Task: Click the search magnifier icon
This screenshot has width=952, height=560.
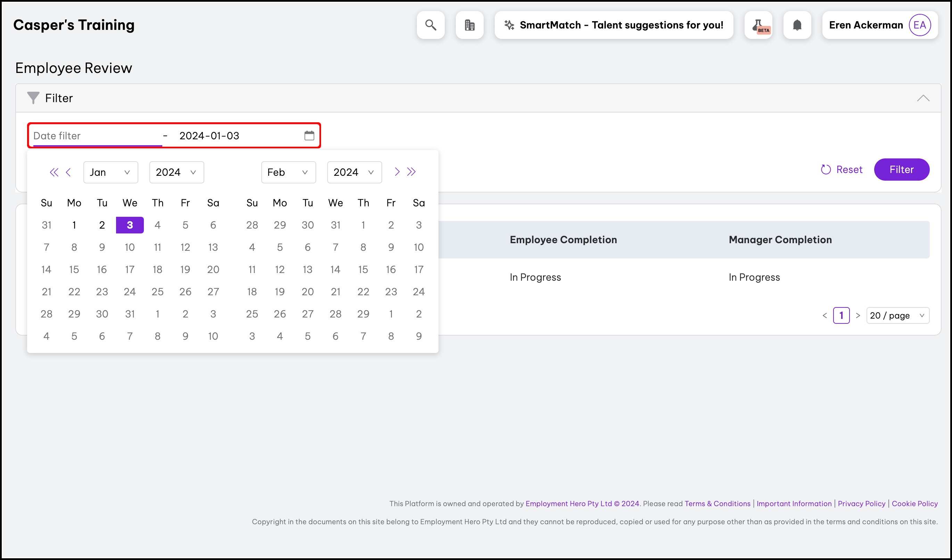Action: (x=431, y=25)
